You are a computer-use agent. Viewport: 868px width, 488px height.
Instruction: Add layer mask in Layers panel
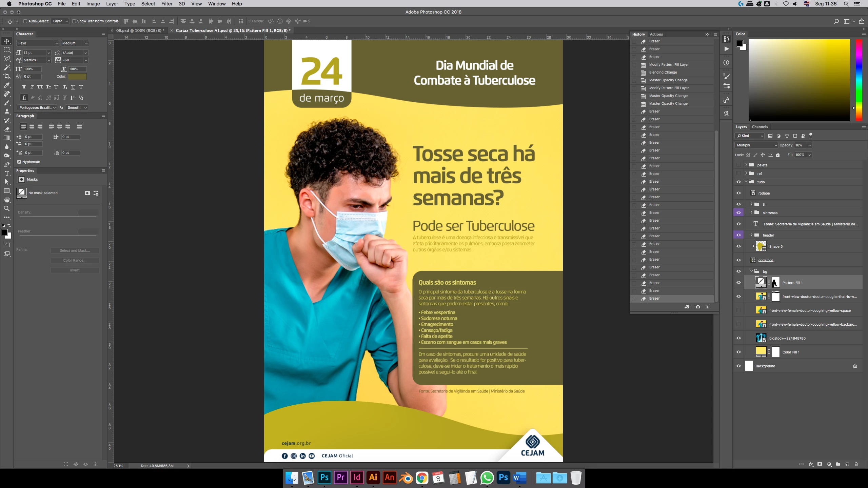coord(820,464)
